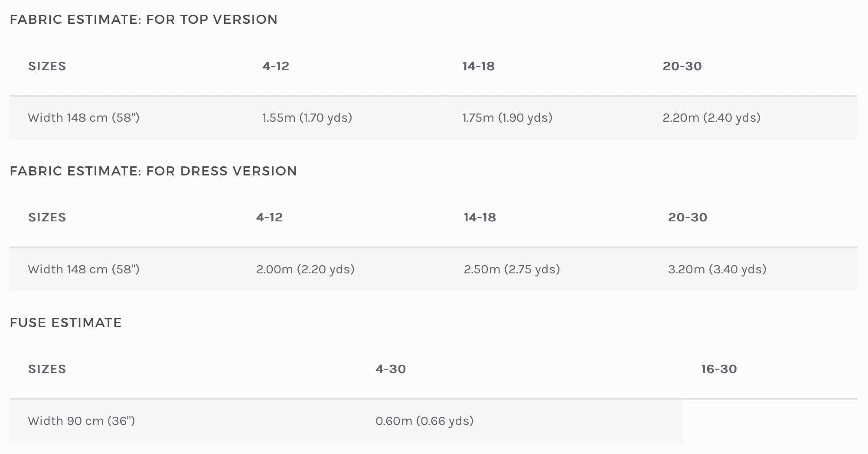Click the 0.60m (0.66 yds) cell
This screenshot has width=868, height=454.
point(424,421)
